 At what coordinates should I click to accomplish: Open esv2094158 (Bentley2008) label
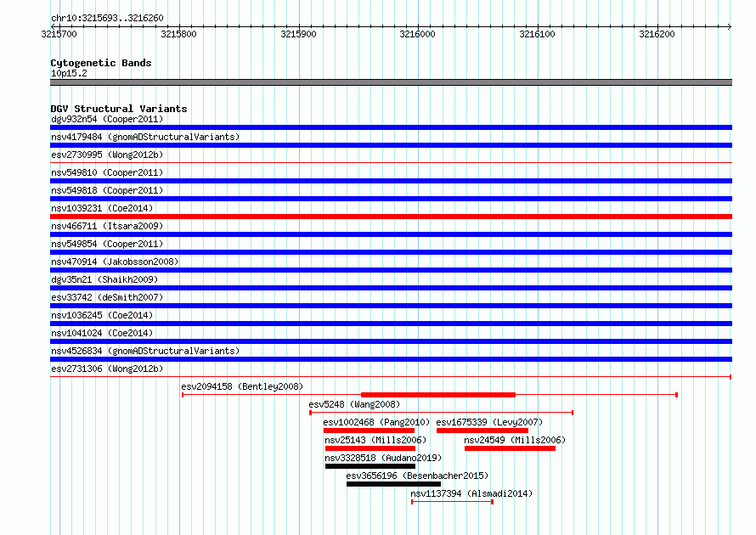(243, 386)
